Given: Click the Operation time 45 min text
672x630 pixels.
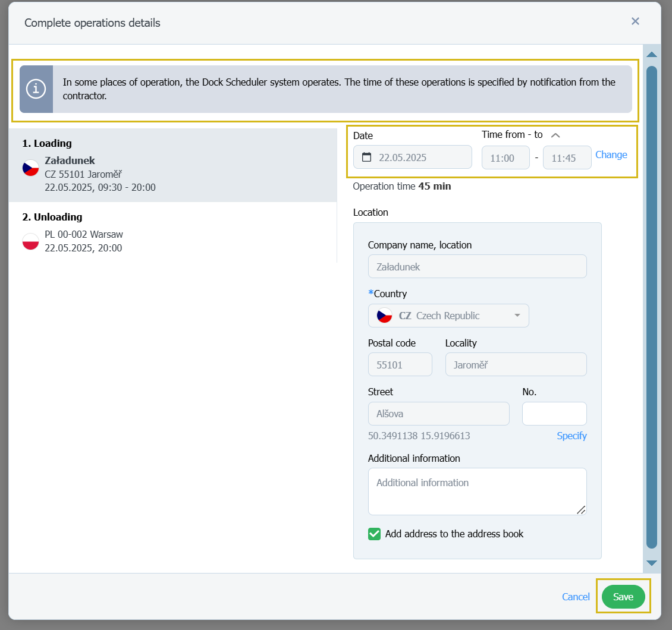Looking at the screenshot, I should pos(401,186).
